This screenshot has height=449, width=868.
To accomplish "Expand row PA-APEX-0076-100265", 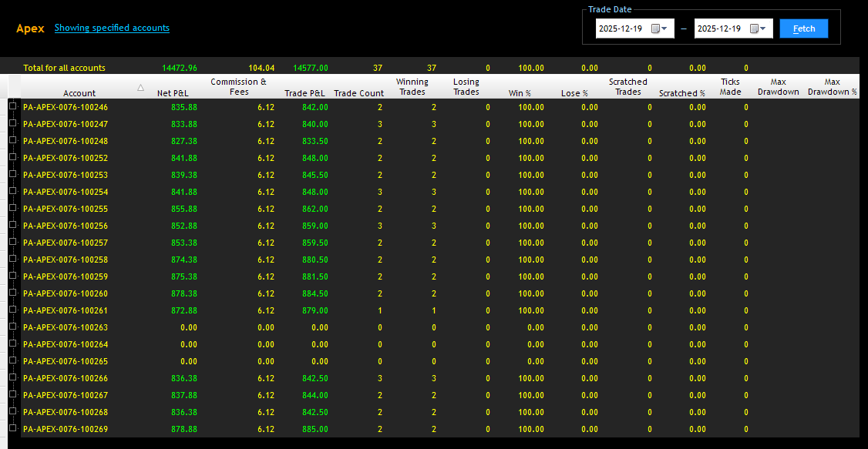I will pos(12,360).
